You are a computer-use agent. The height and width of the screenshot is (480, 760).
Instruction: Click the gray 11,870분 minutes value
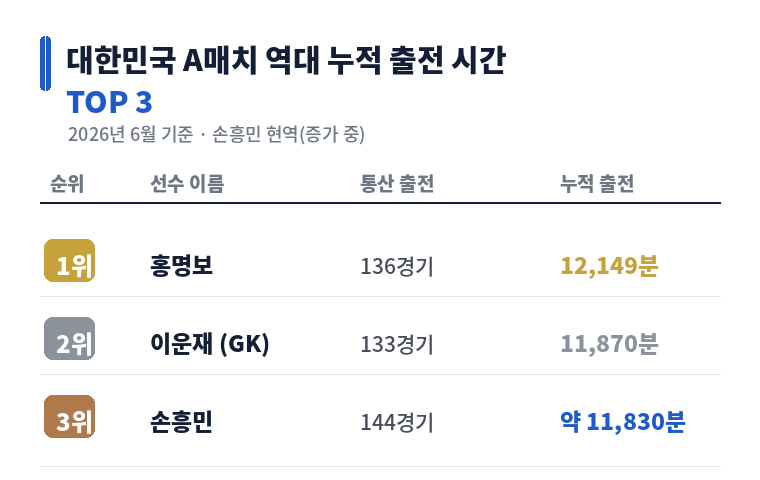pyautogui.click(x=609, y=344)
